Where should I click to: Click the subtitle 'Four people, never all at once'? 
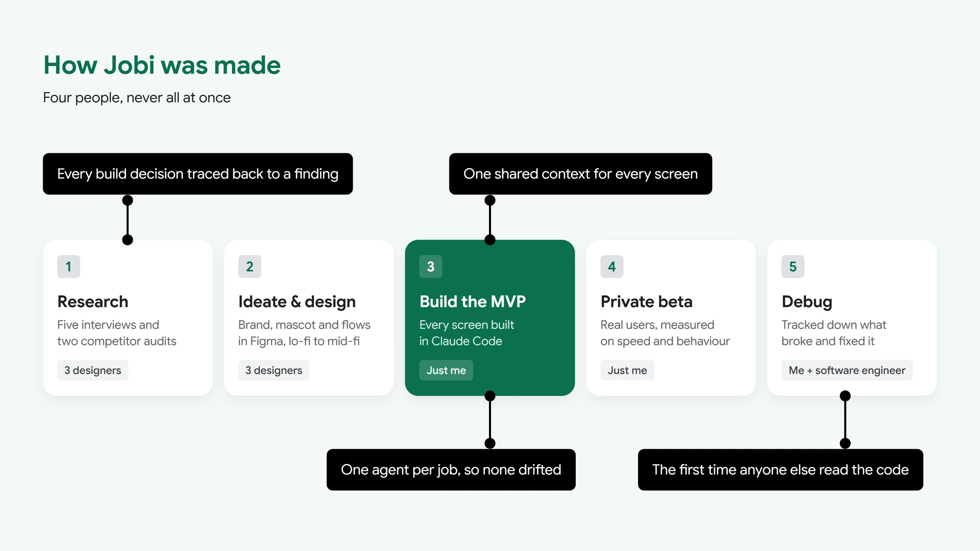pos(137,98)
